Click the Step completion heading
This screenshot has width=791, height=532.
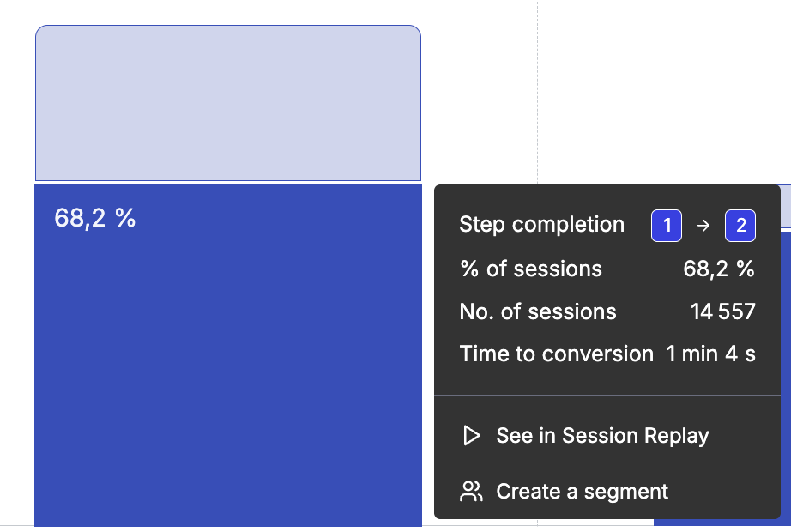coord(542,225)
